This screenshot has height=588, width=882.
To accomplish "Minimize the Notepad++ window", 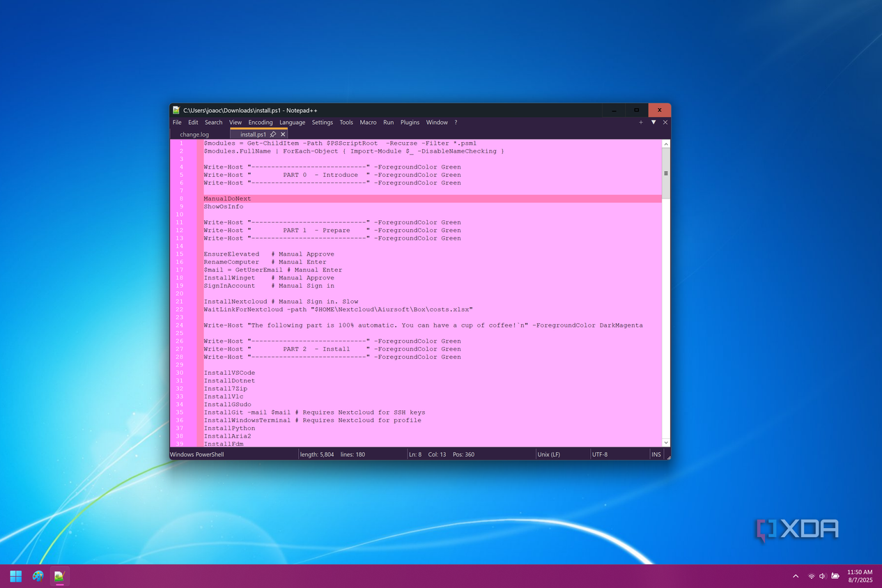I will 613,110.
